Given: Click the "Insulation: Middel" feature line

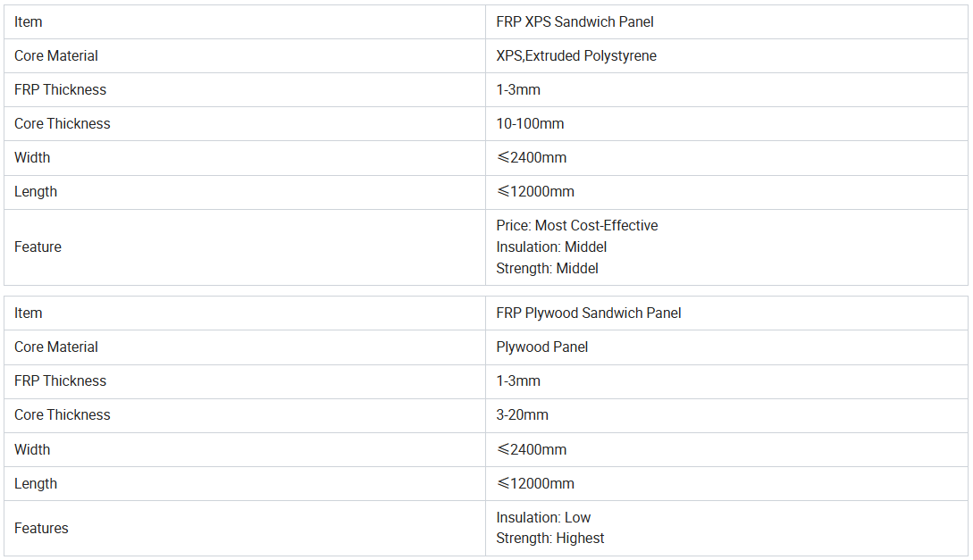Looking at the screenshot, I should coord(551,247).
